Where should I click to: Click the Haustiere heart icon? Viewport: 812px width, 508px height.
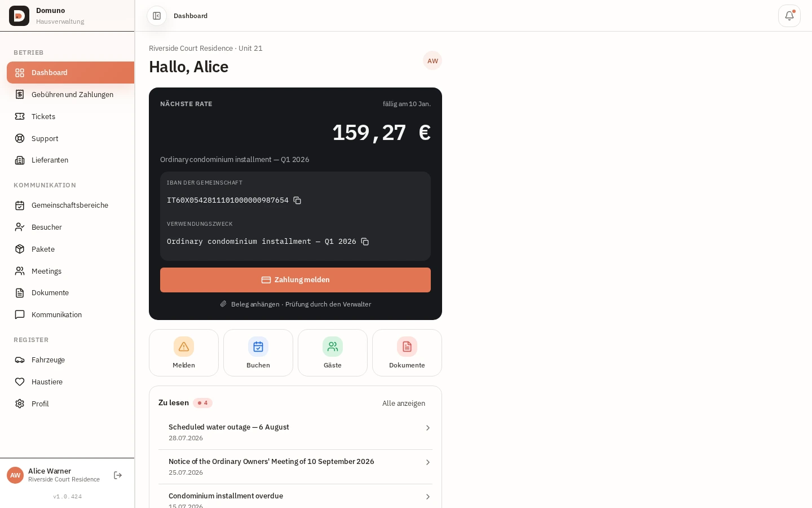click(x=20, y=382)
